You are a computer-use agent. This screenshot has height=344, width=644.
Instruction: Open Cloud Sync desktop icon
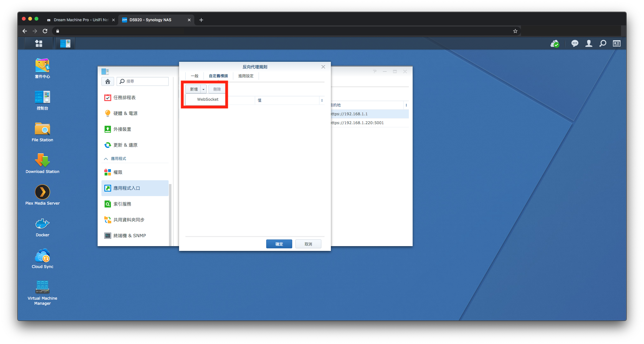pyautogui.click(x=42, y=258)
